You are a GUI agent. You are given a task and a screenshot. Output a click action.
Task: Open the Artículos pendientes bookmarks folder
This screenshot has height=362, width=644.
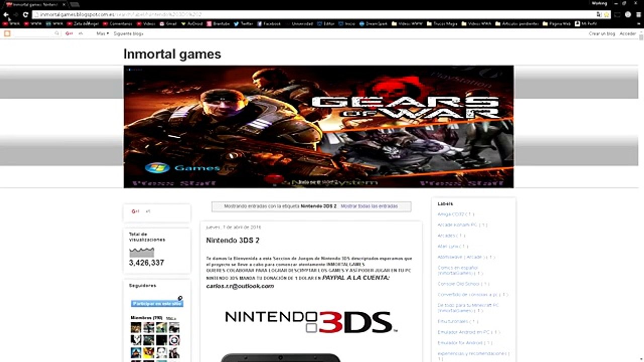point(517,24)
